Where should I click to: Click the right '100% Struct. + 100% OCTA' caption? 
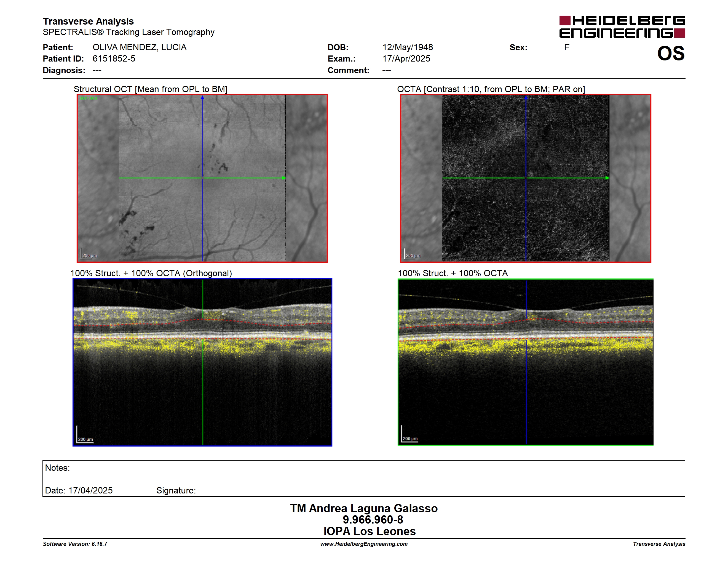[453, 273]
